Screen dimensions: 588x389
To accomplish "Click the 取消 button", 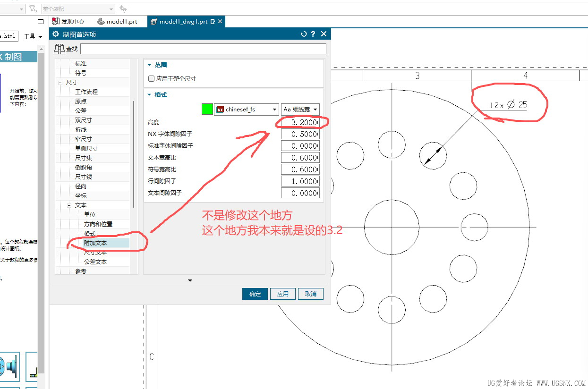I will tap(311, 294).
